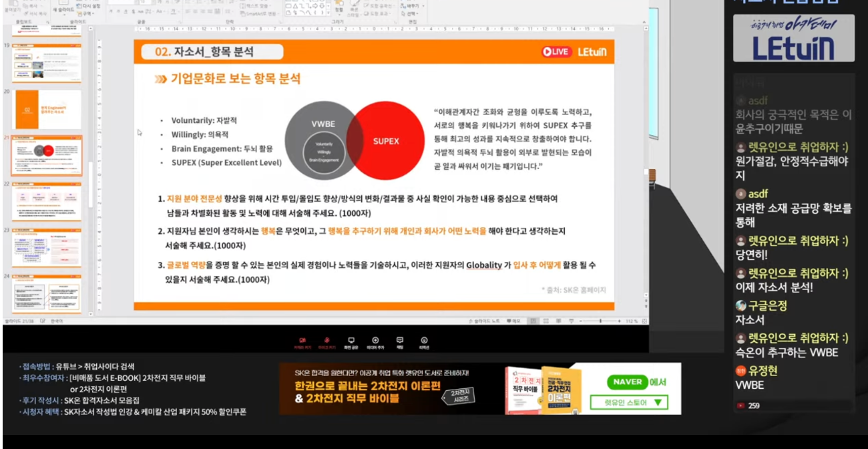868x449 pixels.
Task: Click chat message 이제 자소서 분석!
Action: click(774, 288)
